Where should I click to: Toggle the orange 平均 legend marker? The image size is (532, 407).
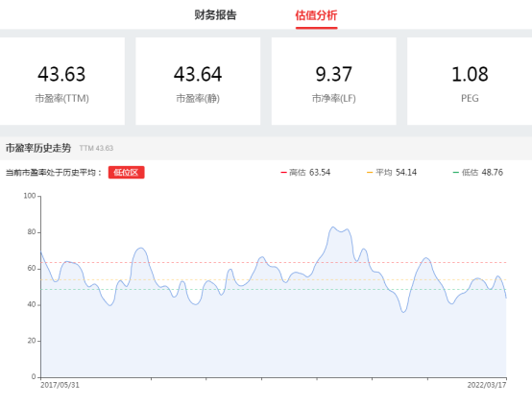click(370, 173)
